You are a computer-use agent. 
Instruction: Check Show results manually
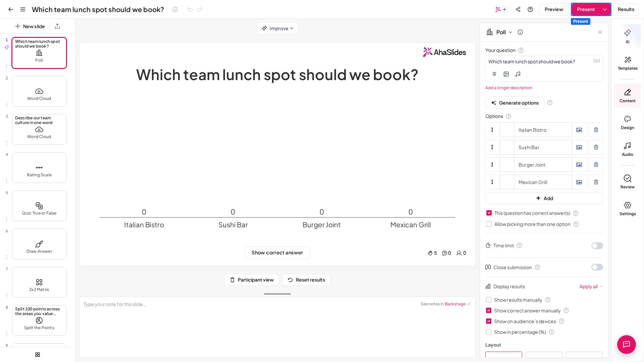click(489, 300)
